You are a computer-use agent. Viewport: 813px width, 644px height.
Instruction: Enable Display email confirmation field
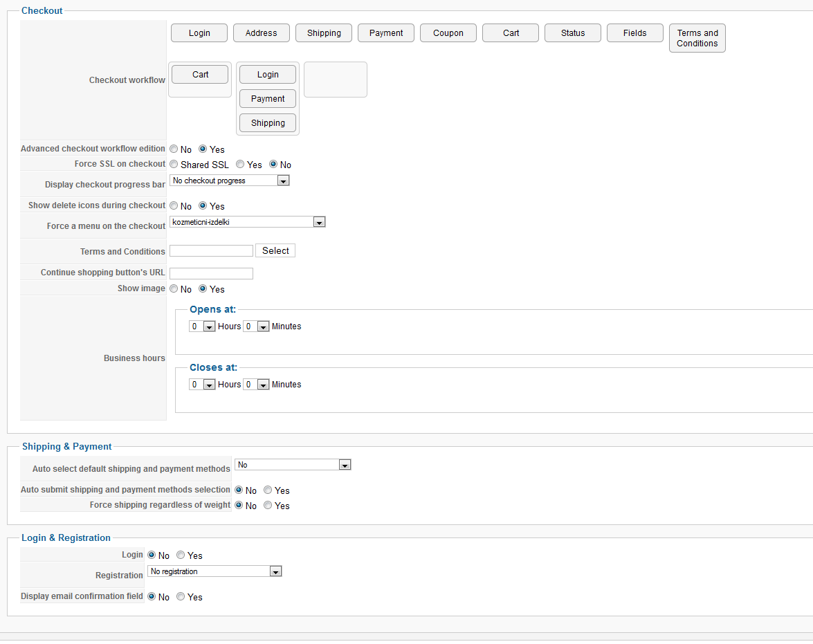181,597
